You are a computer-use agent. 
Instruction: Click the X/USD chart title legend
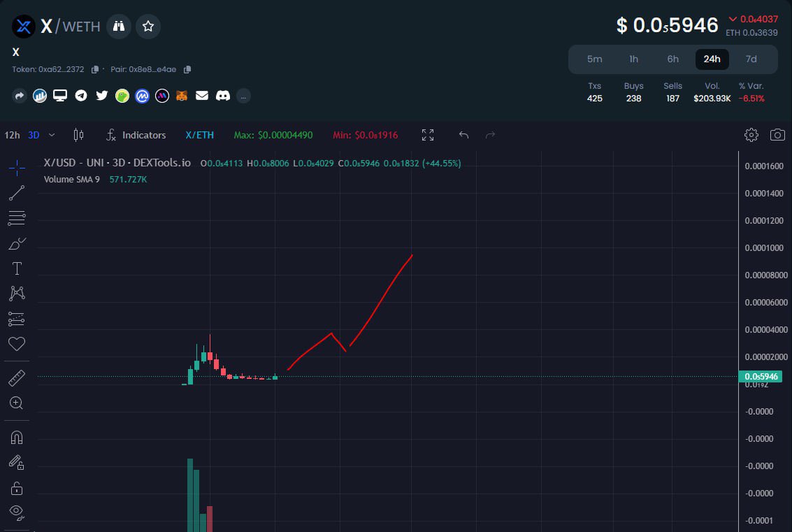(x=117, y=163)
